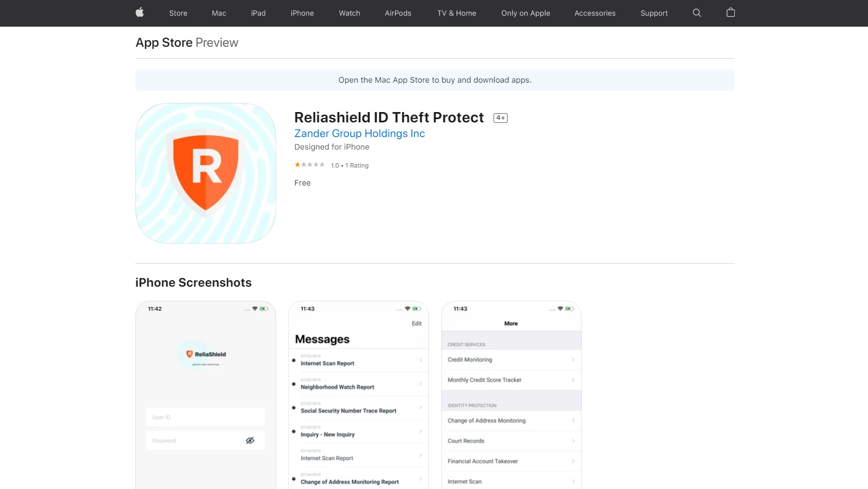
Task: Click the Reliashield app icon
Action: point(205,173)
